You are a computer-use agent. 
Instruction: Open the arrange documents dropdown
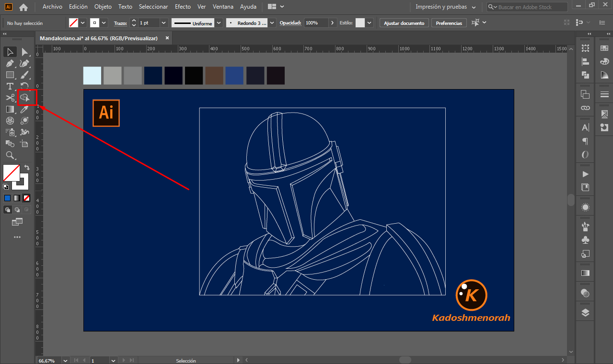[x=276, y=7]
